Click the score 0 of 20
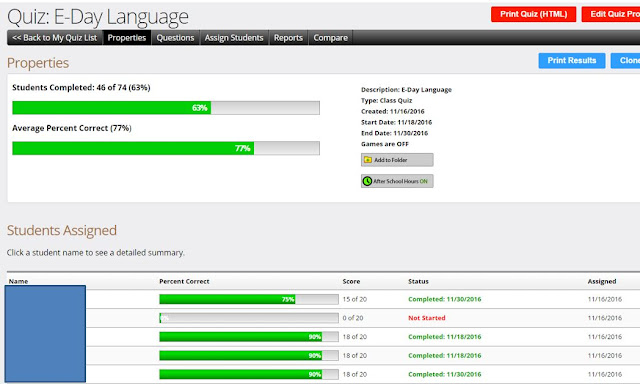 point(353,318)
